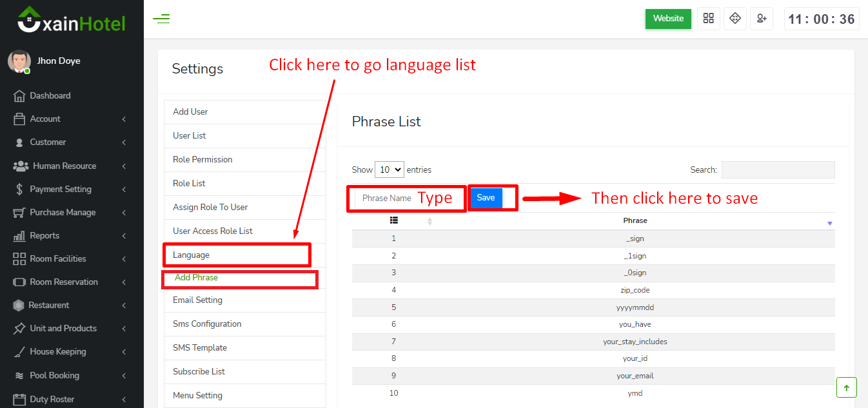This screenshot has width=868, height=408.
Task: Click the list icon column header
Action: (x=394, y=220)
